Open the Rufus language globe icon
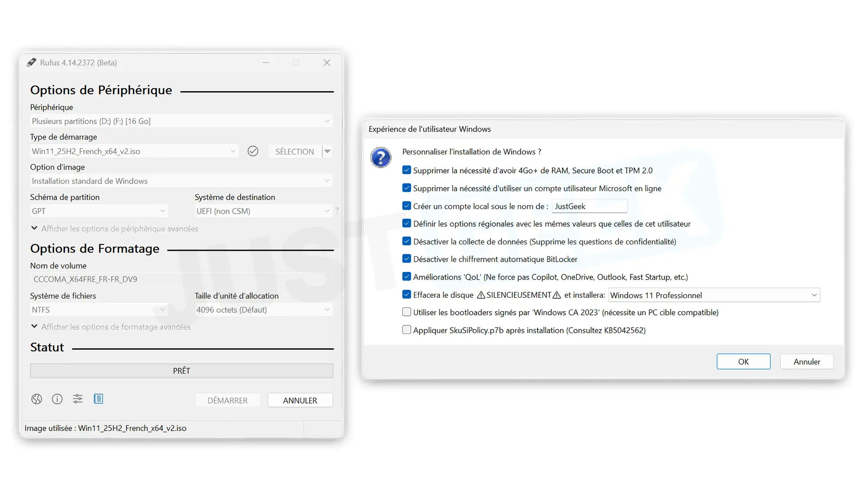 point(37,399)
